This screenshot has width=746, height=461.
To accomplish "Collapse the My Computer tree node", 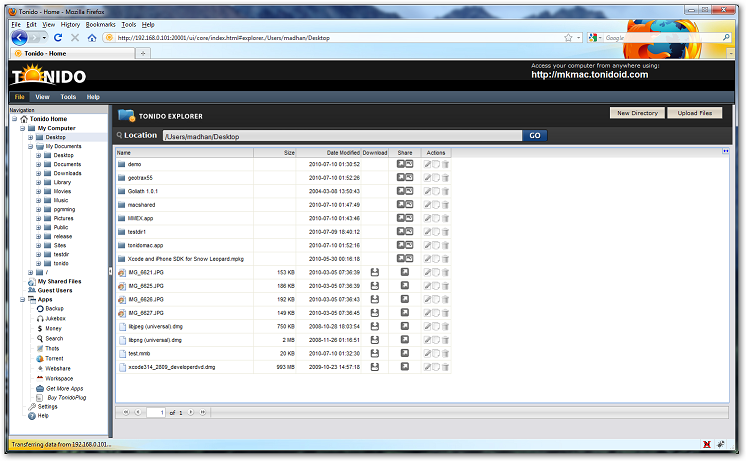I will tap(22, 128).
